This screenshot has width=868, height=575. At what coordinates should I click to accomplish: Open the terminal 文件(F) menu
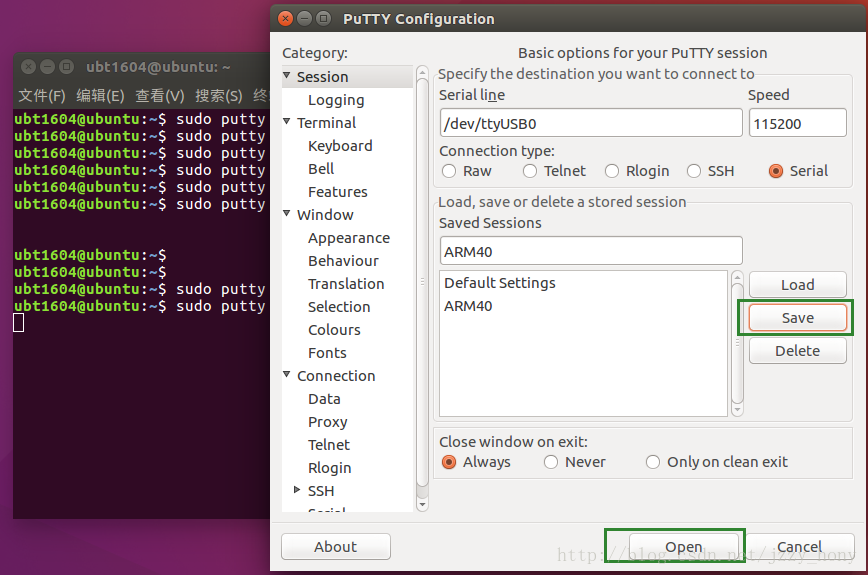[42, 96]
